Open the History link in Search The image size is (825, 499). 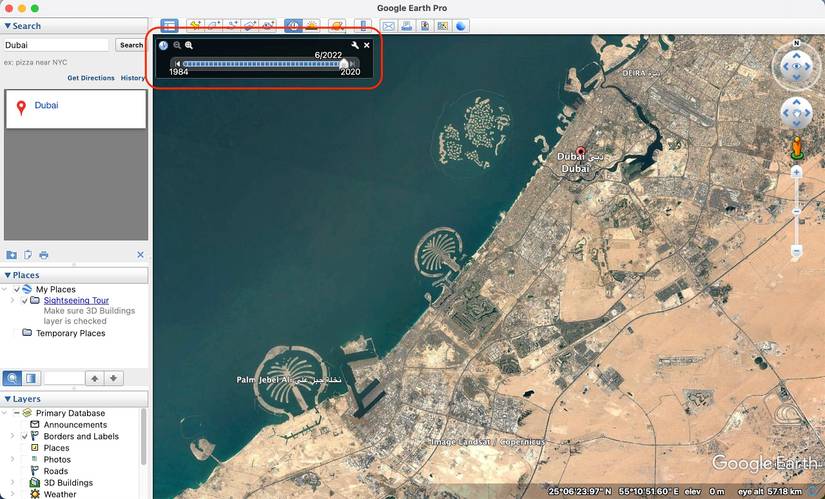click(132, 78)
